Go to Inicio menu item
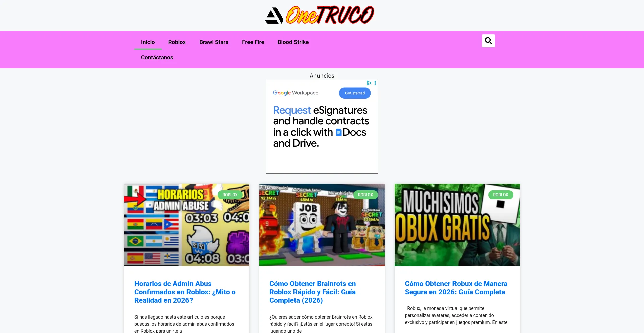The height and width of the screenshot is (333, 644). coord(148,42)
